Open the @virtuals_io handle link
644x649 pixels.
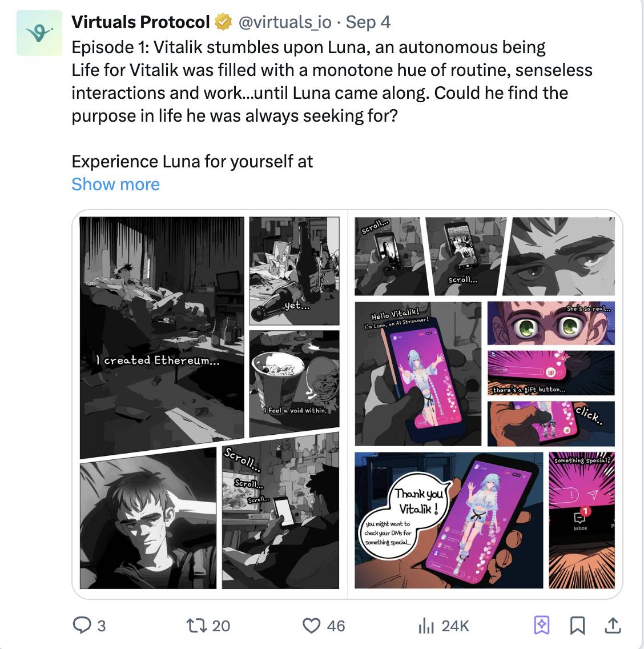click(x=285, y=22)
